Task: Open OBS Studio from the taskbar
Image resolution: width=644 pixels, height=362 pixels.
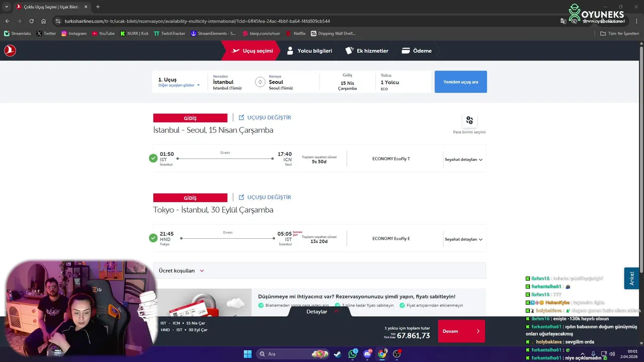Action: pyautogui.click(x=397, y=354)
